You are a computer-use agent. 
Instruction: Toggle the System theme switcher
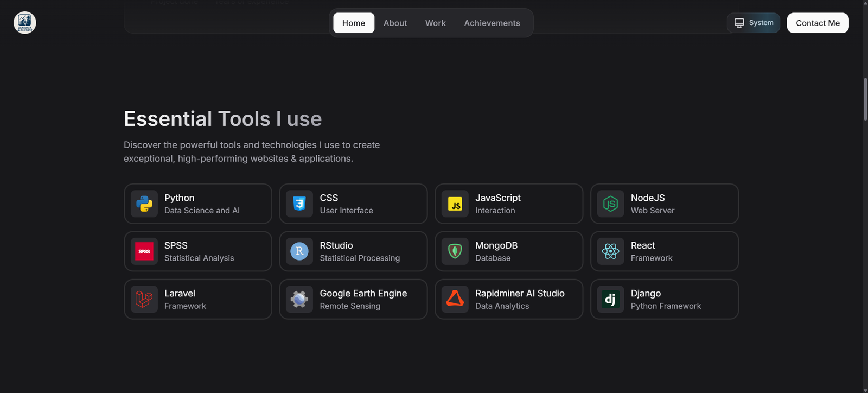click(754, 23)
